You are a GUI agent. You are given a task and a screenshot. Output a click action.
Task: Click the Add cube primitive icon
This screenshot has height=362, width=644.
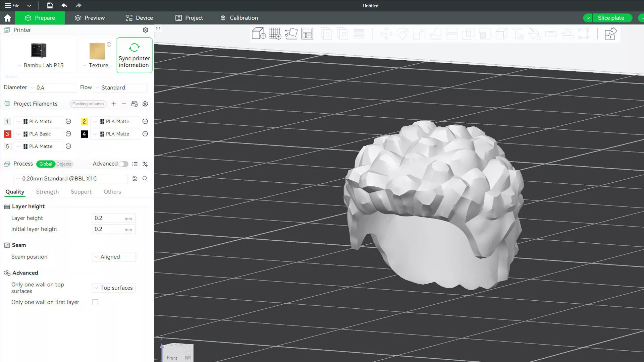click(258, 34)
